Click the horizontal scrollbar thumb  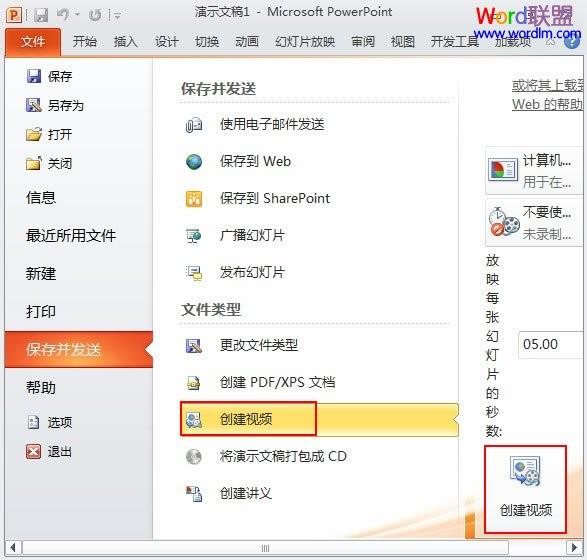pyautogui.click(x=265, y=548)
